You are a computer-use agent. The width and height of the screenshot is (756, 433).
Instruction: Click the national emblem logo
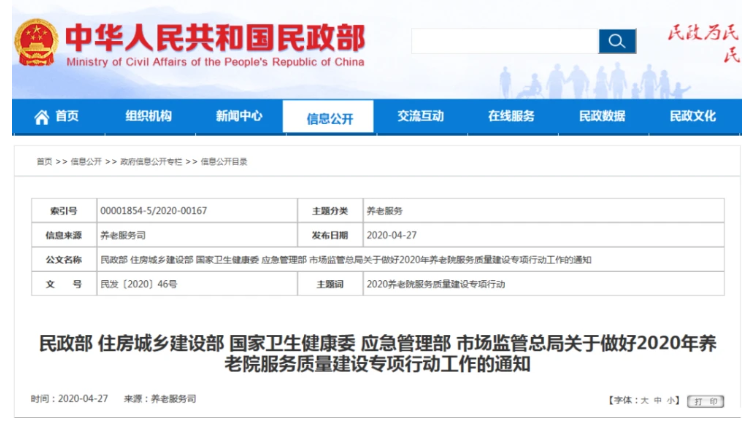click(x=35, y=42)
